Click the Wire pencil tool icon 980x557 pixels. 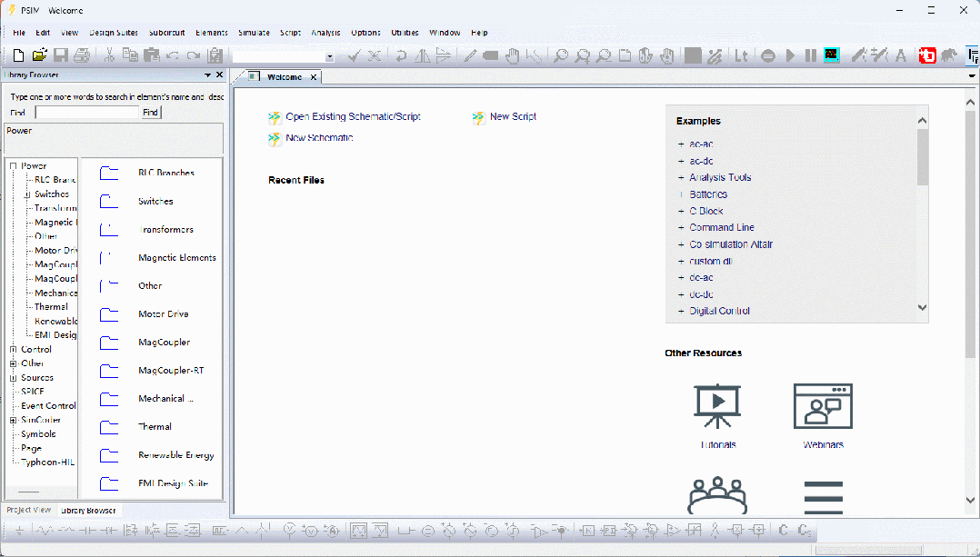point(470,55)
